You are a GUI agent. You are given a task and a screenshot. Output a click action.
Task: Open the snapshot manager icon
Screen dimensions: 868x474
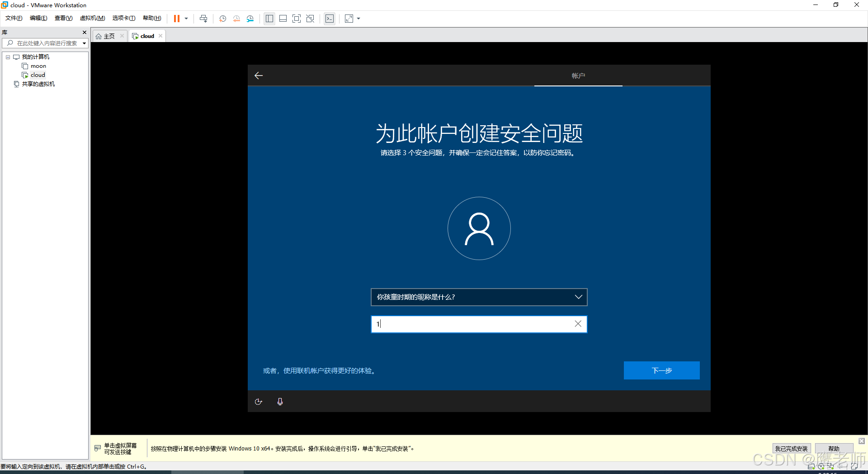click(x=250, y=19)
